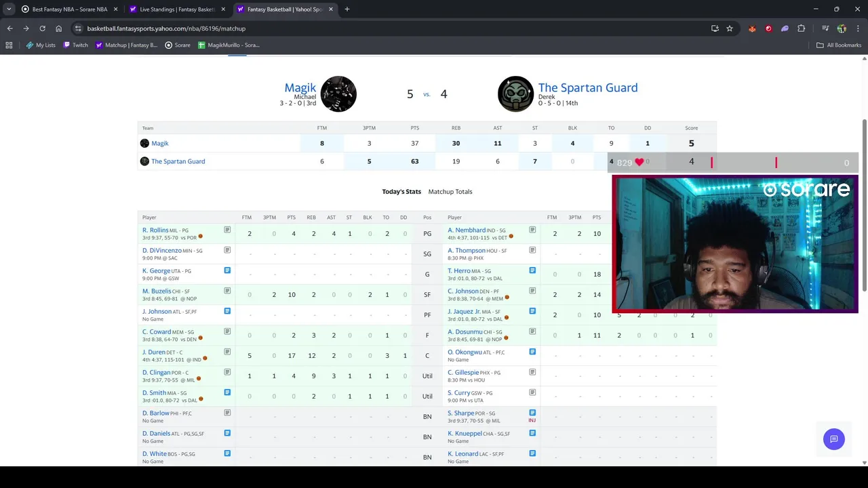The height and width of the screenshot is (488, 868).
Task: Open J. Duren player profile
Action: [x=154, y=352]
